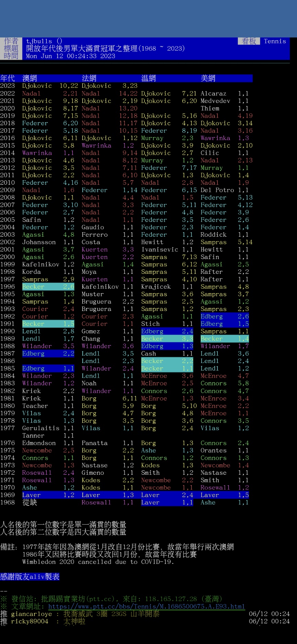Select Gimeno in the 1972 row
The height and width of the screenshot is (644, 297).
(93, 473)
